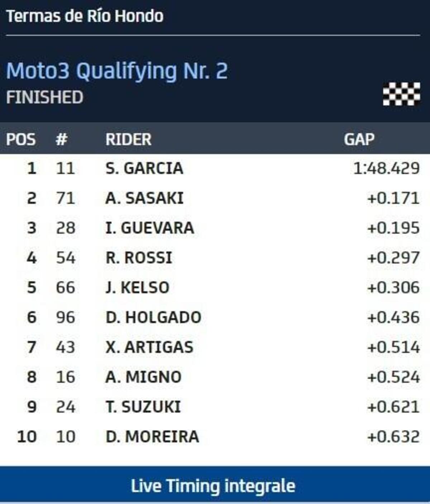Image resolution: width=430 pixels, height=504 pixels.
Task: Select the Moto3 Qualifying Nr. 2 heading
Action: pyautogui.click(x=117, y=71)
